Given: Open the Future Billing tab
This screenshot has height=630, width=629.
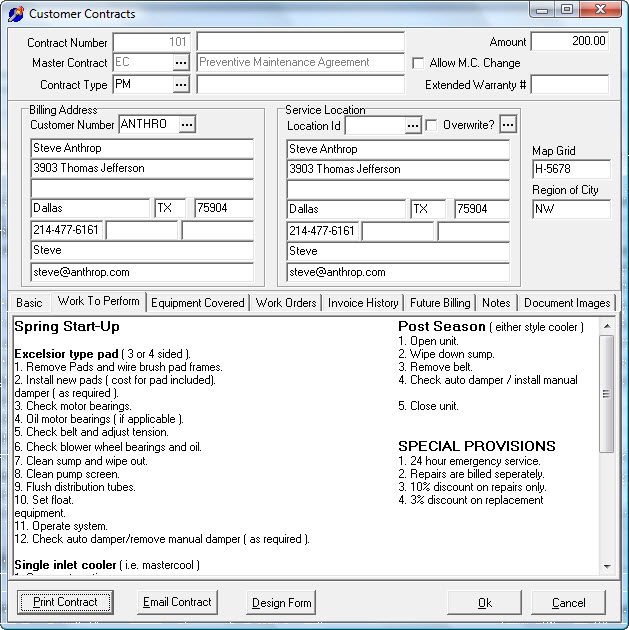Looking at the screenshot, I should [440, 303].
